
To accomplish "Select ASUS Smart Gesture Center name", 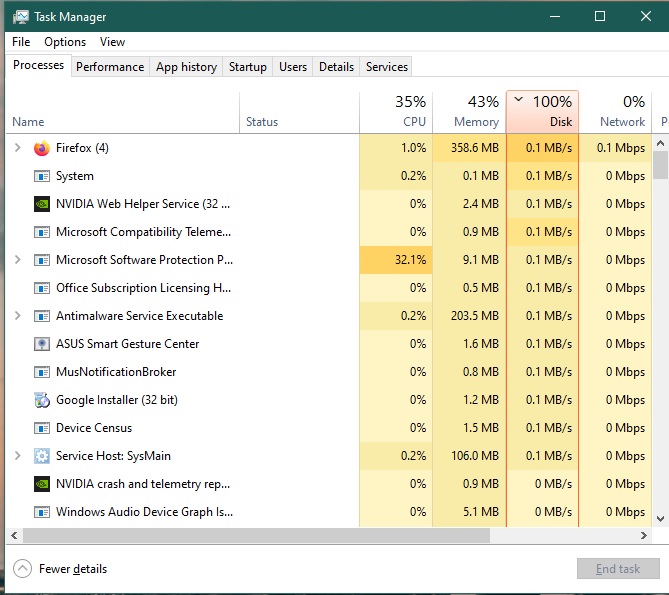I will tap(128, 344).
